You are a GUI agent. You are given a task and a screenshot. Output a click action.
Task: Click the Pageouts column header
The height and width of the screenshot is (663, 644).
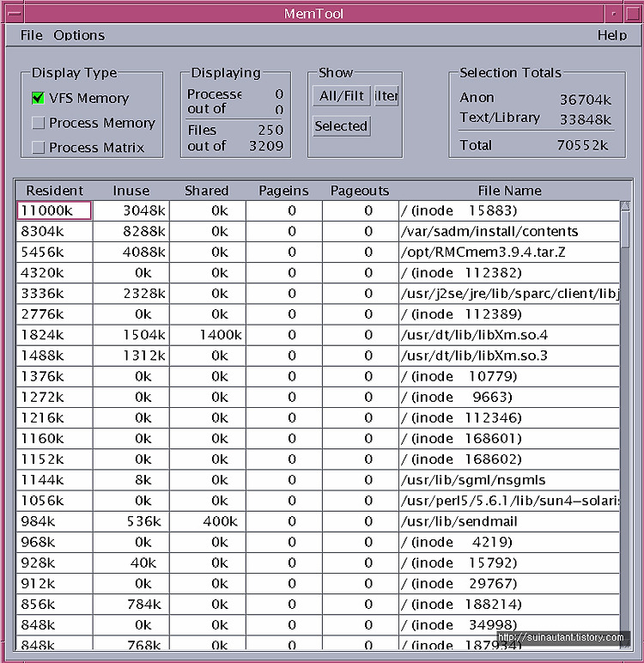[360, 191]
